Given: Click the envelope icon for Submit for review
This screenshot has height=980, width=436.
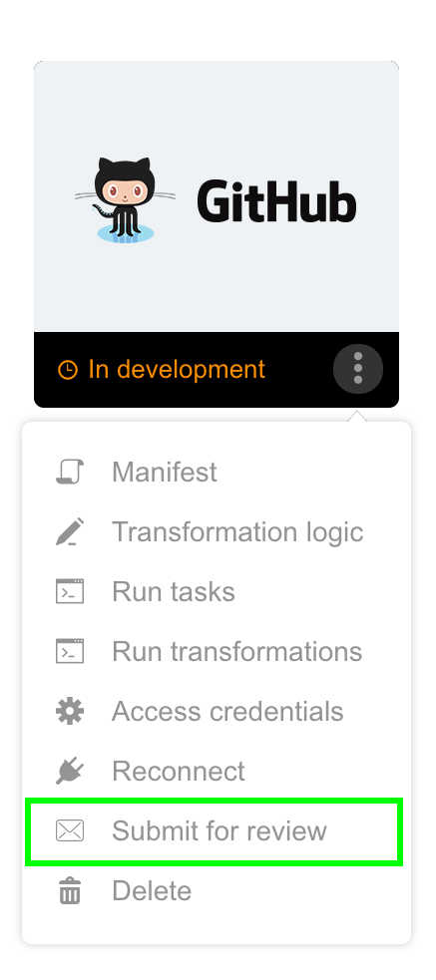Looking at the screenshot, I should pyautogui.click(x=70, y=831).
